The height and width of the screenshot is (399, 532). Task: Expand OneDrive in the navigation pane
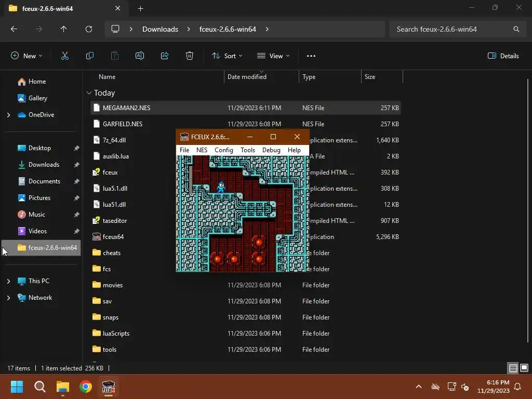[8, 115]
